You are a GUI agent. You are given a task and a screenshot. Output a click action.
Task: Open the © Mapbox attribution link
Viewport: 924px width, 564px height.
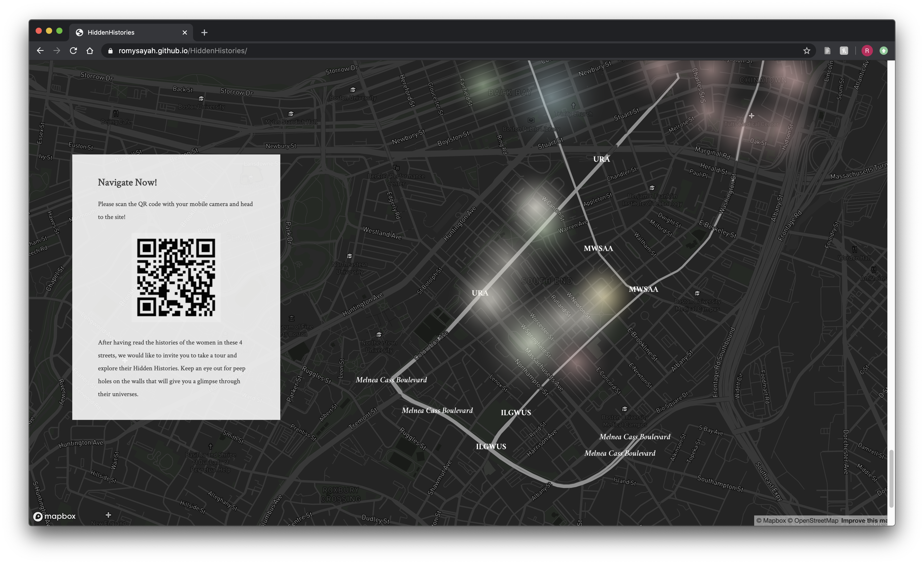[771, 520]
